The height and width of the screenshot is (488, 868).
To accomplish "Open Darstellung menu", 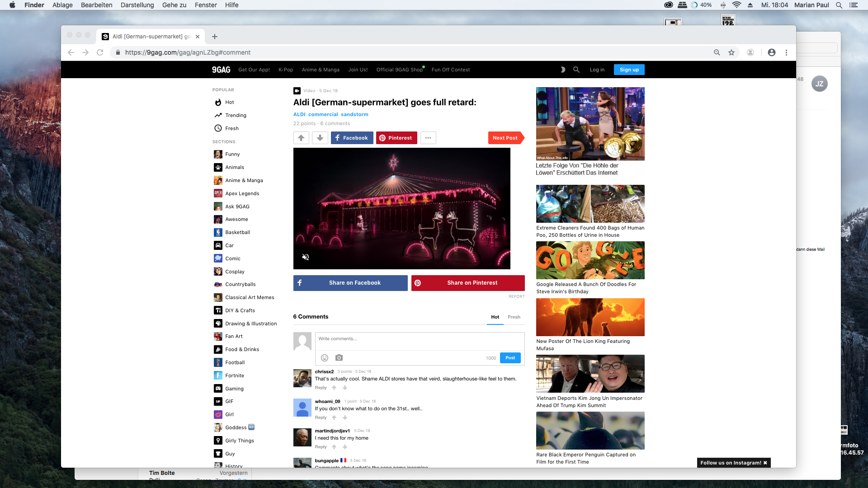I will 137,5.
